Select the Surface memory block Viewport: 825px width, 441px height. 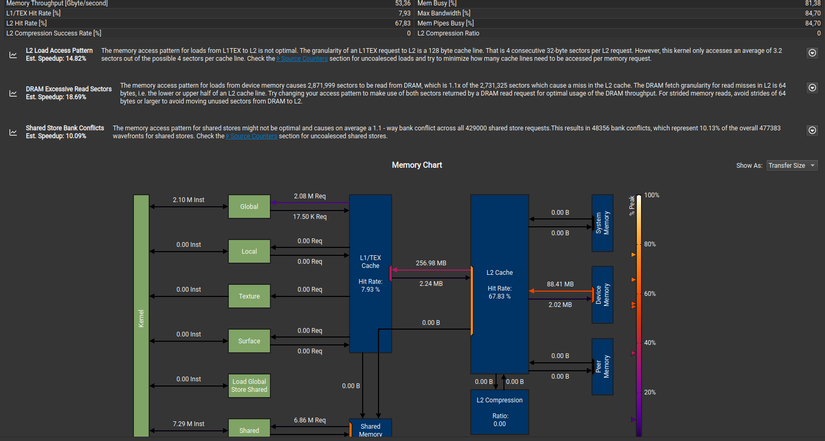click(x=249, y=340)
